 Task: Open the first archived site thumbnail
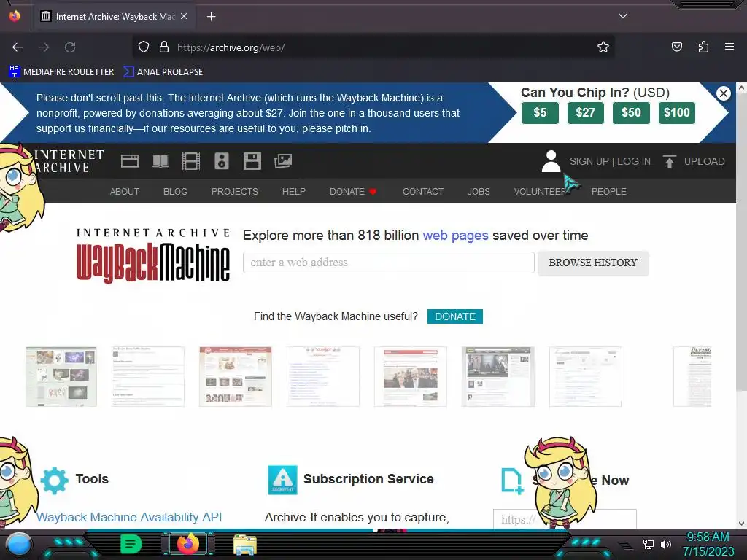point(61,377)
